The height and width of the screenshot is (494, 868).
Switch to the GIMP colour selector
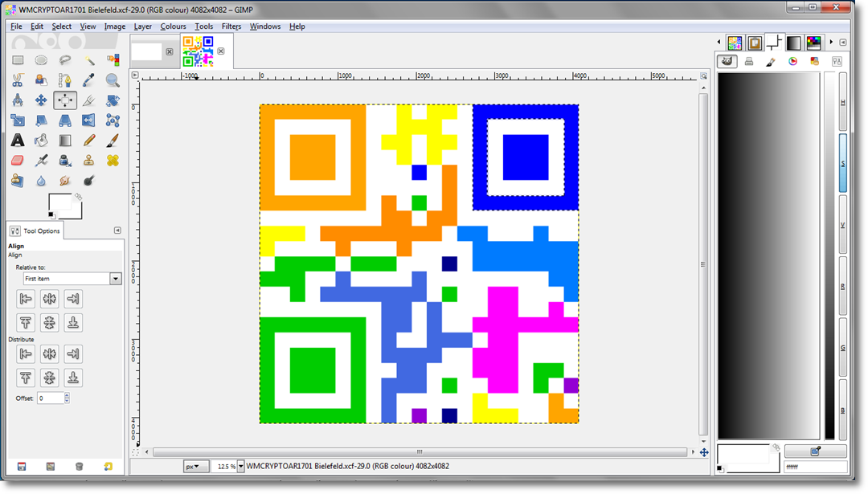tap(727, 61)
